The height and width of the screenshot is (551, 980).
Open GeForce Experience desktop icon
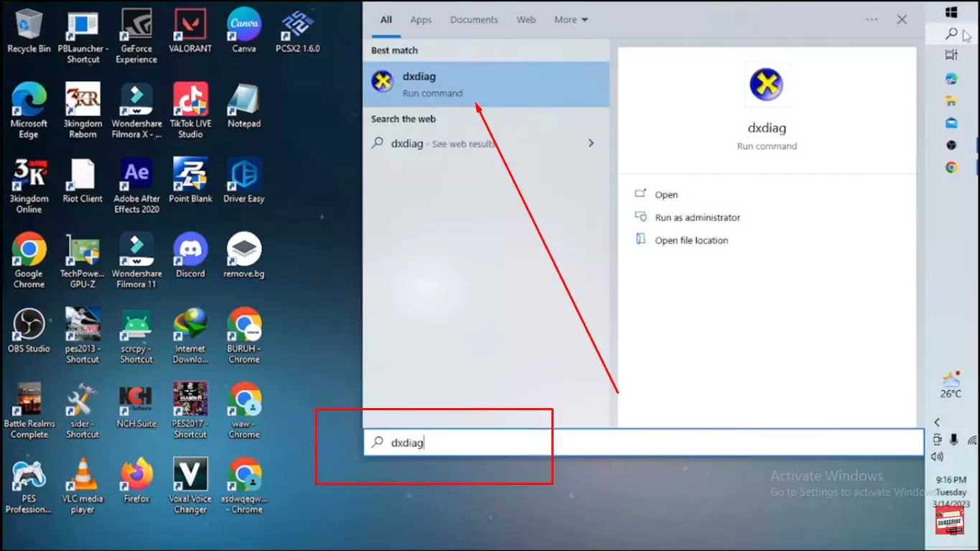[x=136, y=36]
